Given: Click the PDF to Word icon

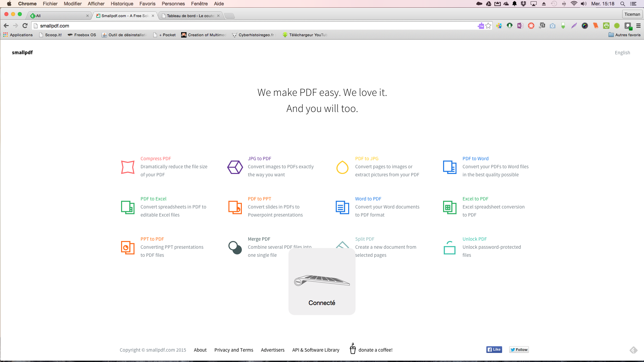Looking at the screenshot, I should [x=450, y=167].
